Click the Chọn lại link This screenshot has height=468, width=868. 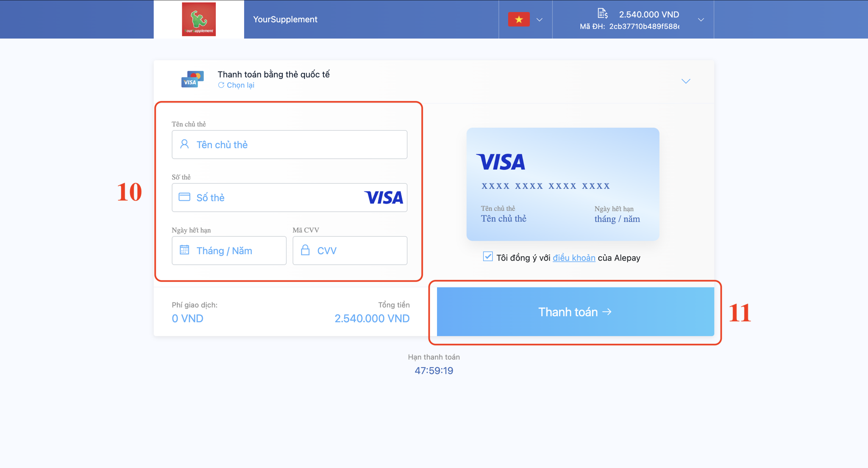point(240,85)
